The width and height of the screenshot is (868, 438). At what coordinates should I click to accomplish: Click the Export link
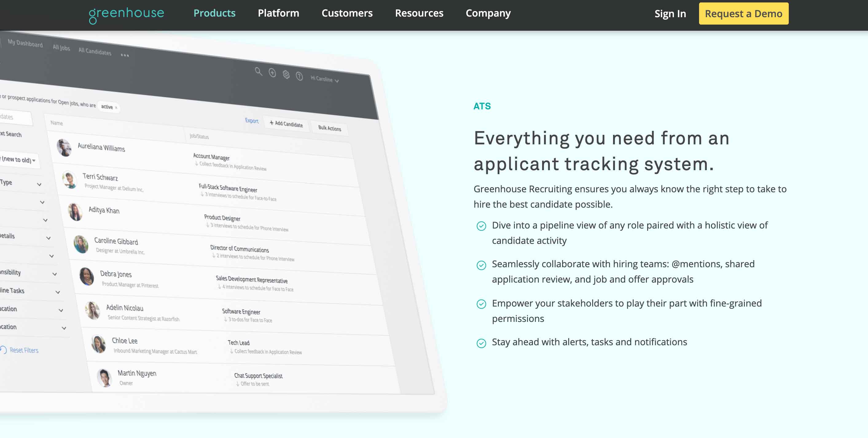tap(252, 121)
